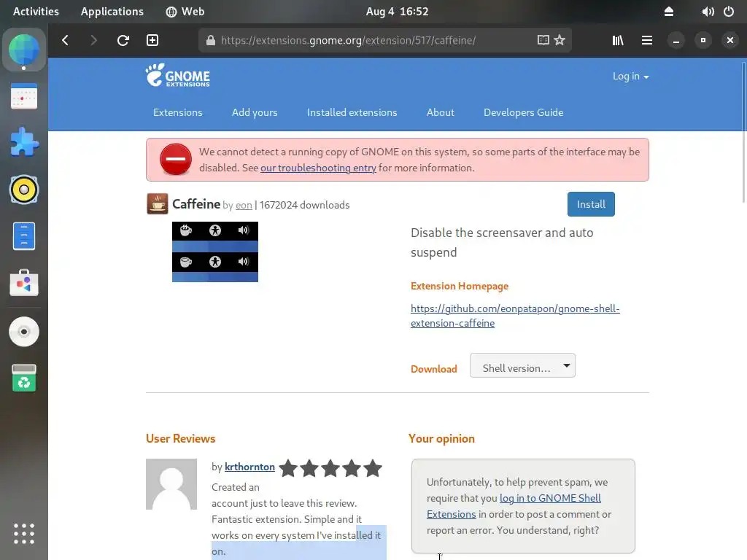
Task: Go back to the previous page
Action: tap(65, 41)
